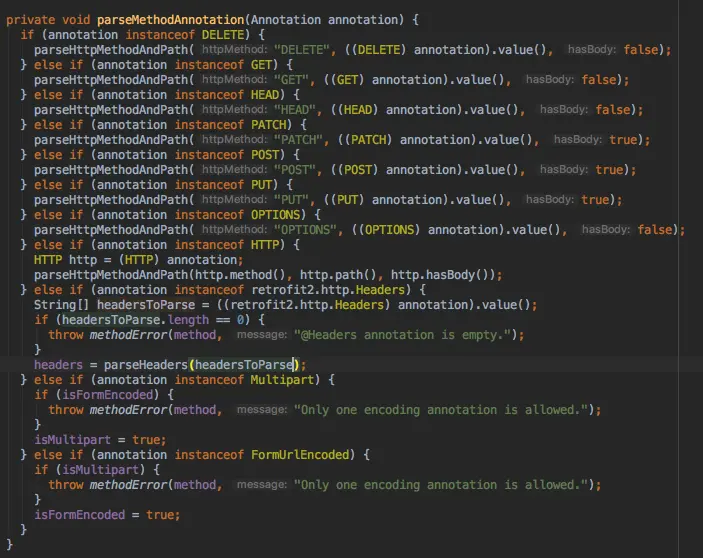The width and height of the screenshot is (703, 558).
Task: Click the (OPTIONS) cast expression
Action: (x=389, y=230)
